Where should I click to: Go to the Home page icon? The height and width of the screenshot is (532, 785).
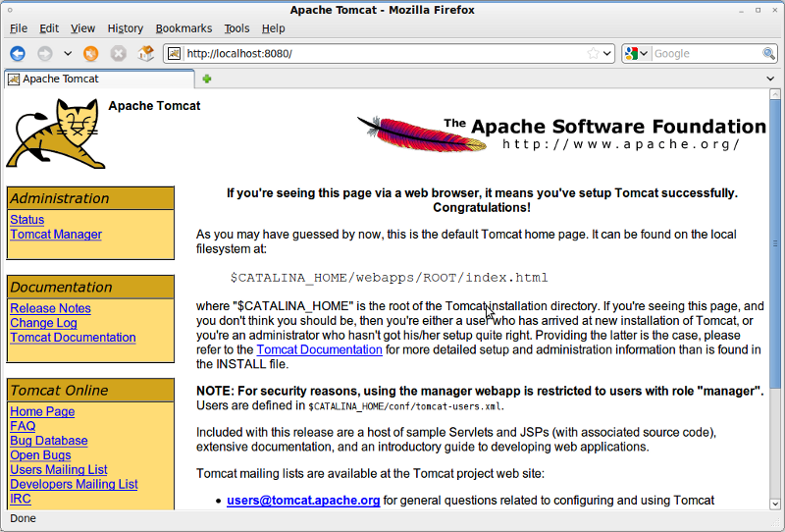pyautogui.click(x=145, y=53)
